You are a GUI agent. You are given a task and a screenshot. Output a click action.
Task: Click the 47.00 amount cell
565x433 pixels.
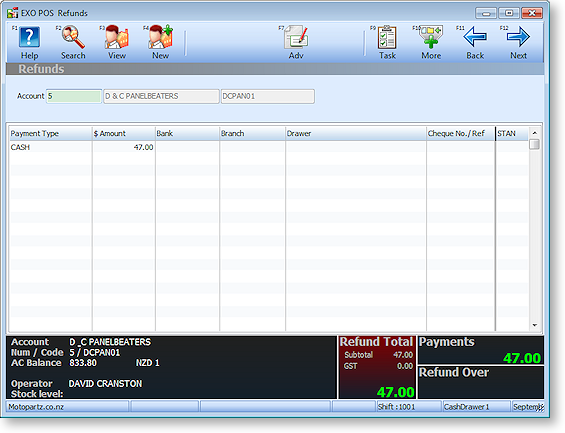(x=124, y=147)
